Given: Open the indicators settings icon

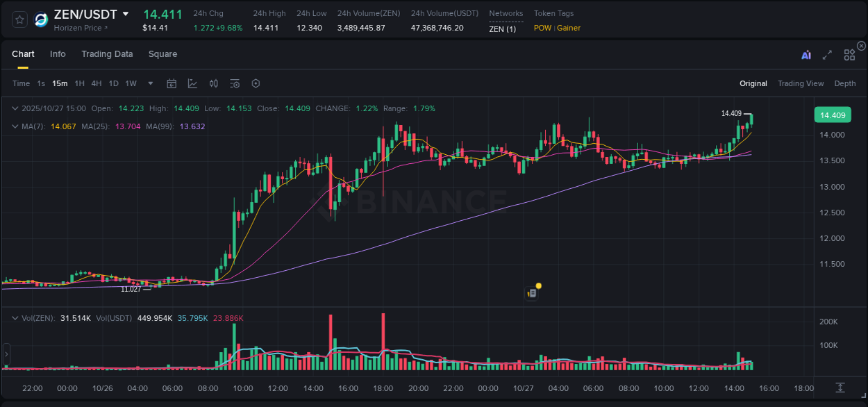Looking at the screenshot, I should (x=234, y=83).
